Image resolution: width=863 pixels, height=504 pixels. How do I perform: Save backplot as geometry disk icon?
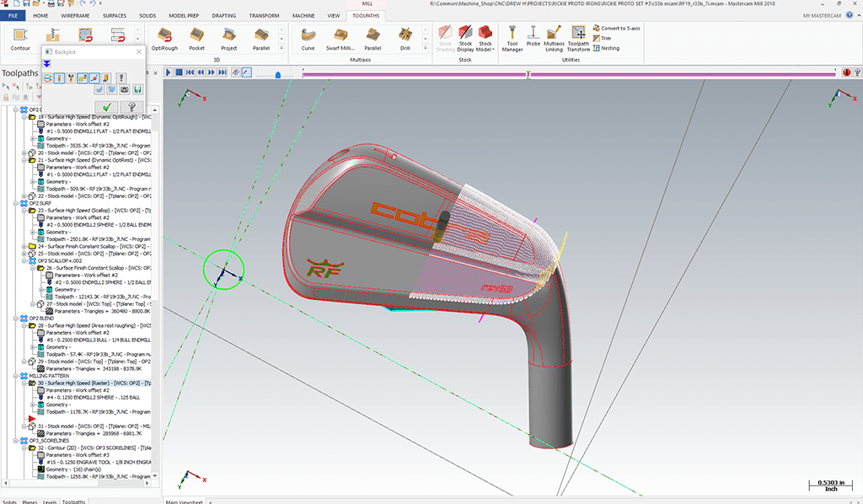[x=137, y=89]
